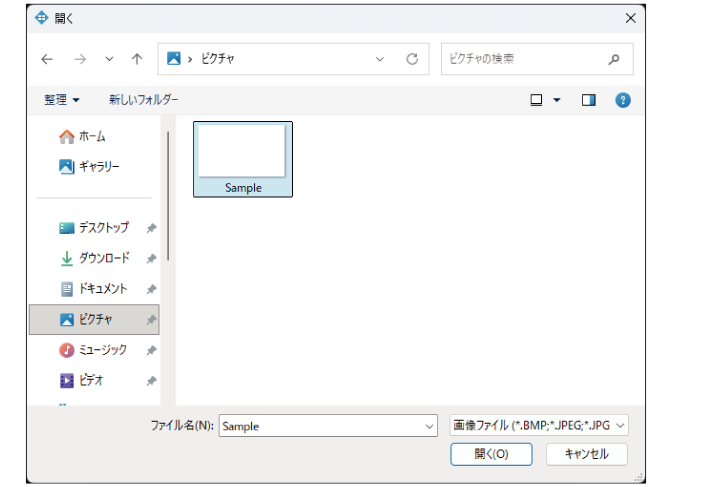Open the recent locations chevron
Image resolution: width=708 pixels, height=487 pixels.
(109, 59)
